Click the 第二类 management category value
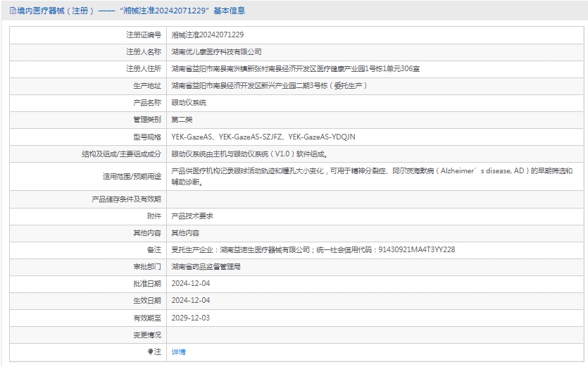588x367 pixels. point(182,119)
